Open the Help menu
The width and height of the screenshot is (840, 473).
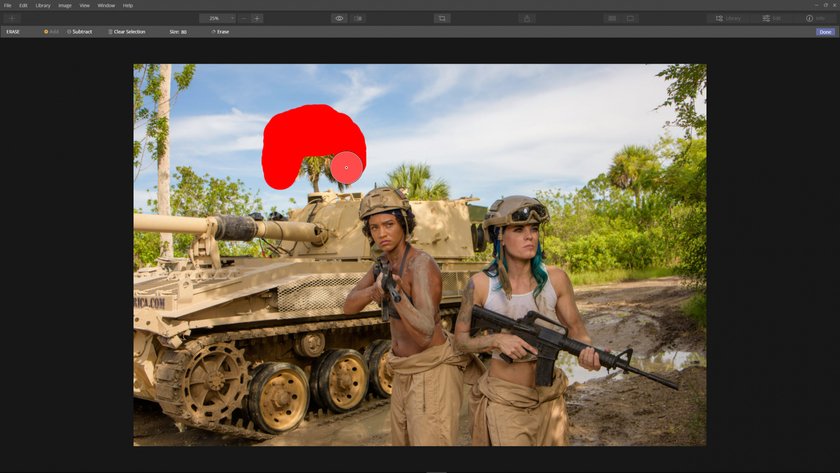pos(128,5)
